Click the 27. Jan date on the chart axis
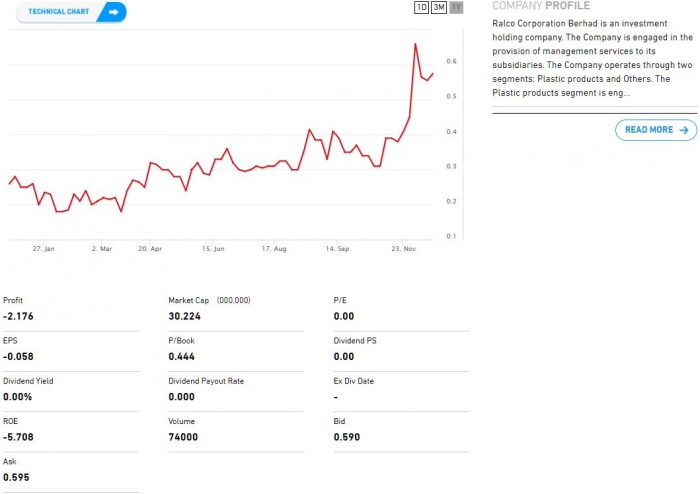The width and height of the screenshot is (700, 494). point(44,248)
